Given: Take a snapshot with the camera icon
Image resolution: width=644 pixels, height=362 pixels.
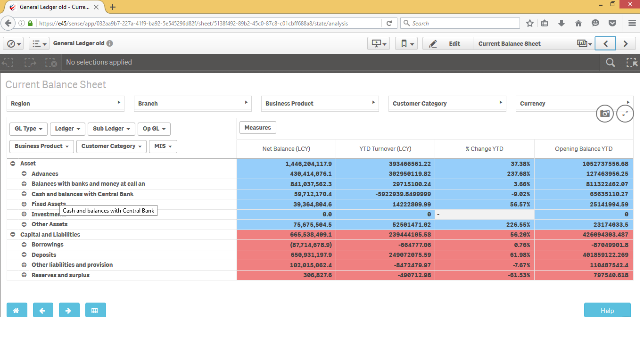Looking at the screenshot, I should coord(604,114).
